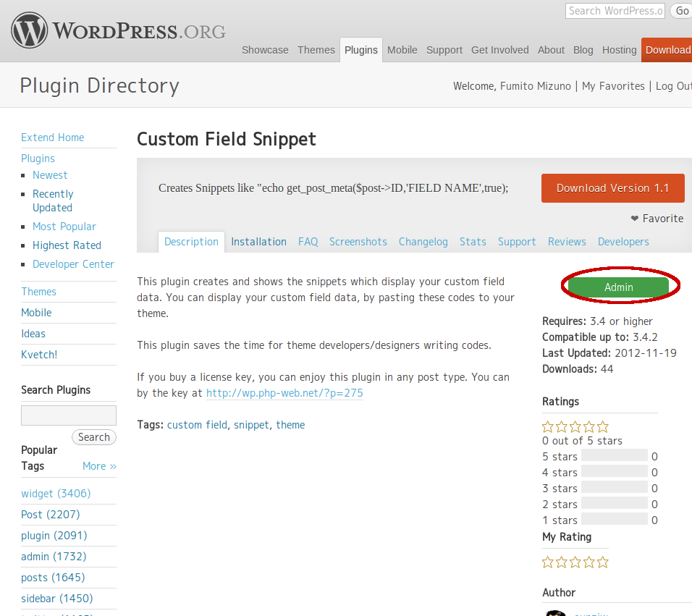Screen dimensions: 692x616
Task: Open the theme tag link
Action: [x=290, y=425]
